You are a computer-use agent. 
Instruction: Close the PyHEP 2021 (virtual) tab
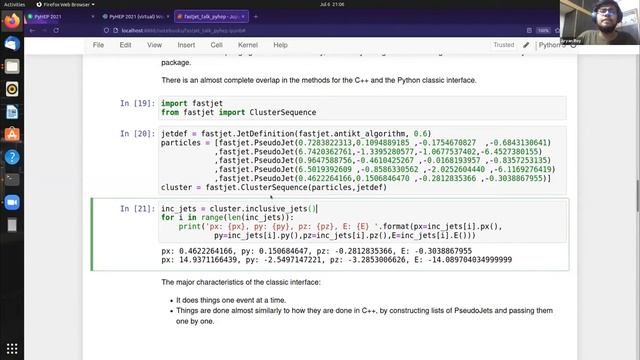[x=168, y=17]
